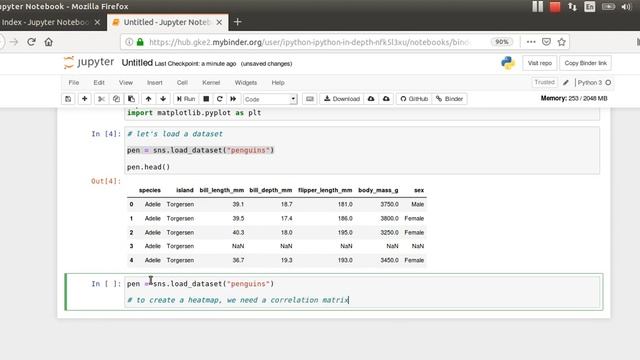Viewport: 640px width, 360px height.
Task: Open the Cell menu
Action: coord(182,82)
